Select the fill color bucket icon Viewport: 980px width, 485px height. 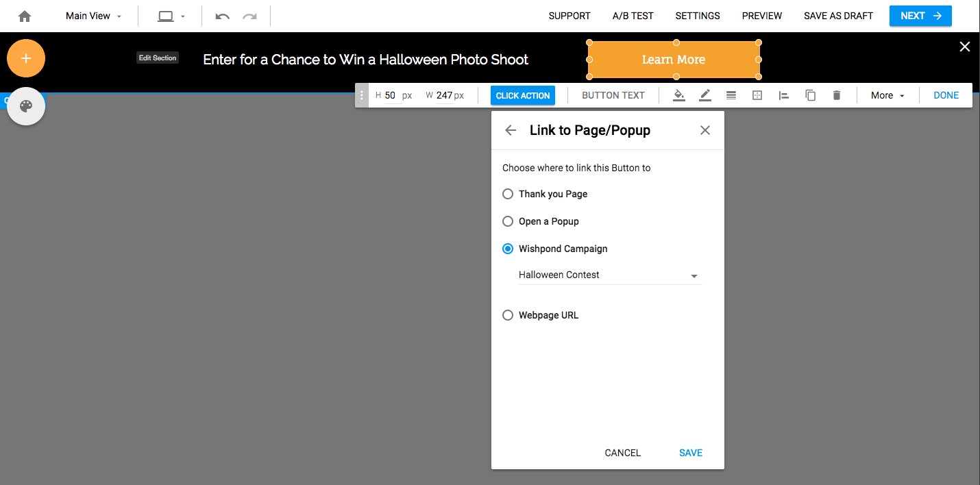coord(678,95)
